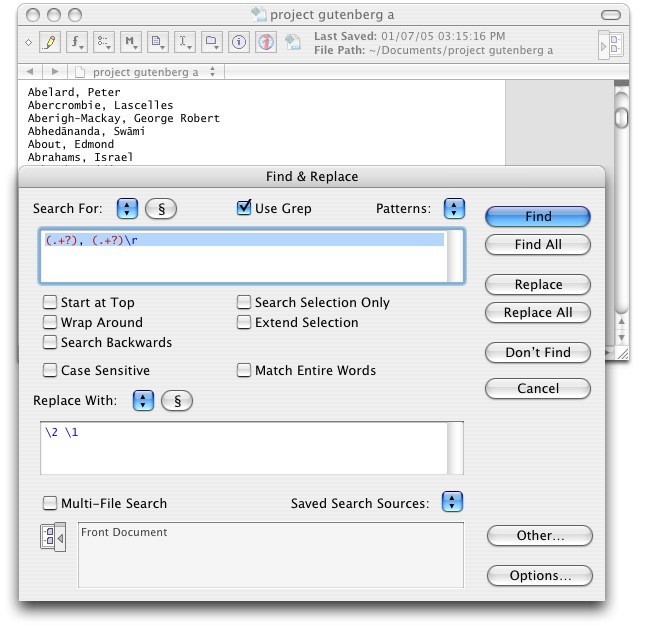The width and height of the screenshot is (648, 629).
Task: Click the line 'Abelard, Peter' in document
Action: coord(74,92)
